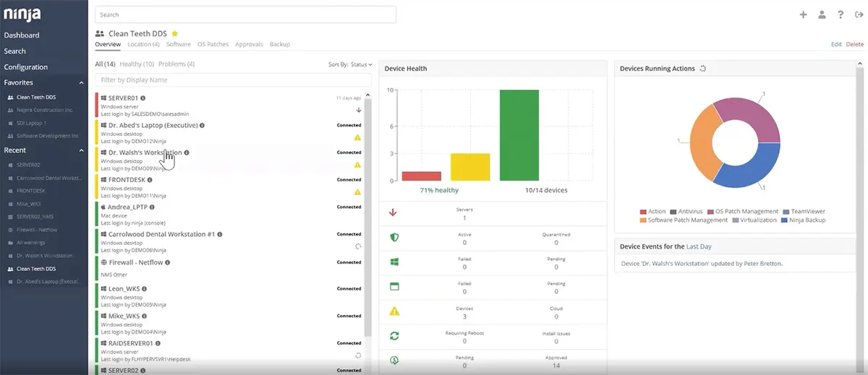Click info icon next to RAIDSERVER01

(x=158, y=343)
